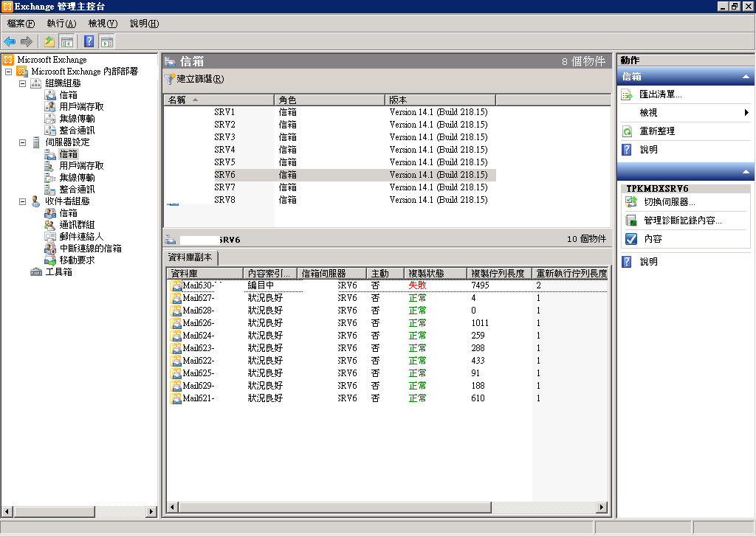Click the Mail627 database icon
Viewport: 756px width, 537px height.
[175, 298]
